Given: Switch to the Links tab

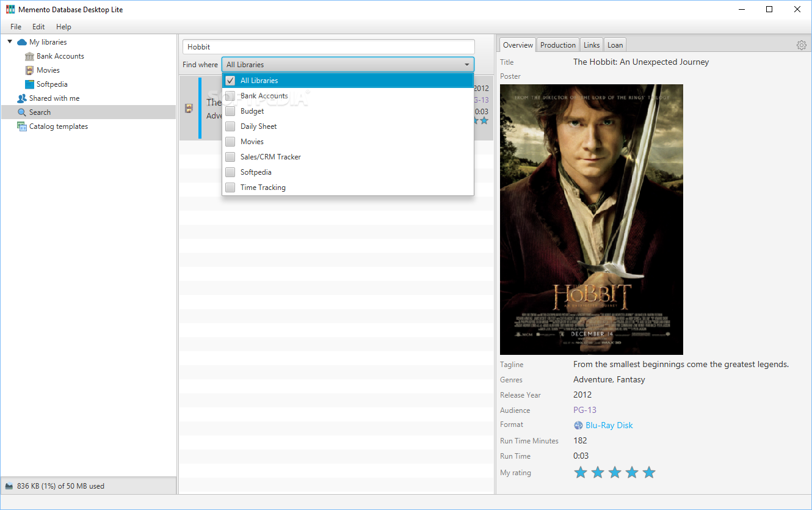Looking at the screenshot, I should coord(591,45).
